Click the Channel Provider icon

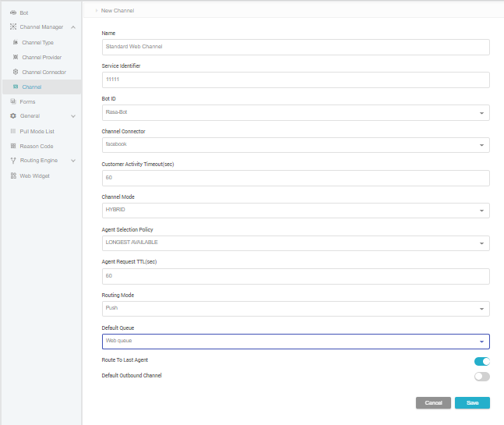tap(16, 58)
